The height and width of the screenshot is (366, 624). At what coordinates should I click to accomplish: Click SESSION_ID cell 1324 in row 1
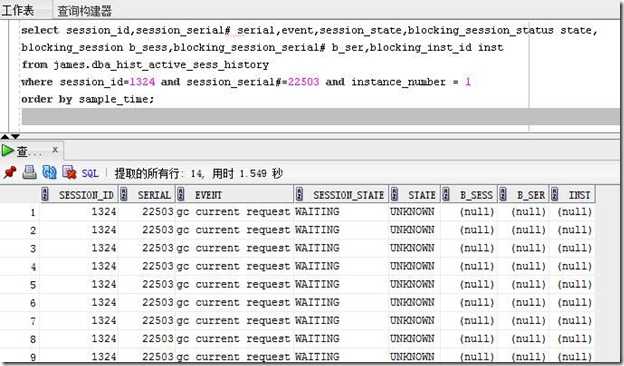pos(79,212)
